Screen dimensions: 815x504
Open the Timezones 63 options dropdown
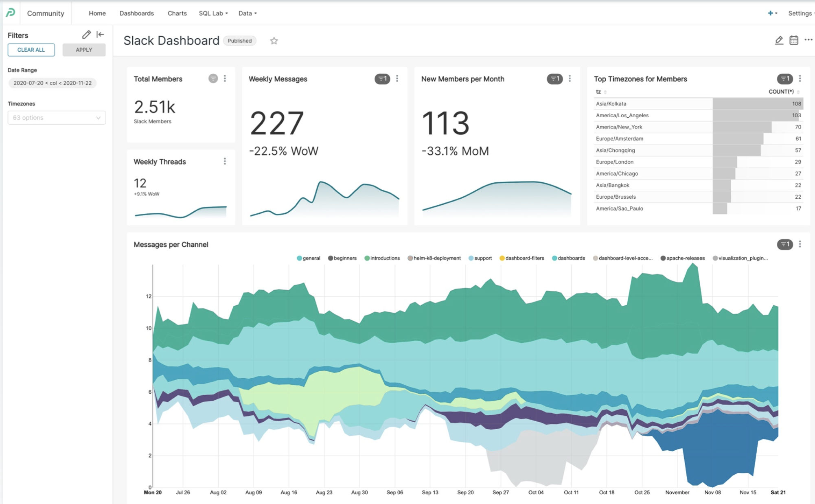pyautogui.click(x=57, y=118)
